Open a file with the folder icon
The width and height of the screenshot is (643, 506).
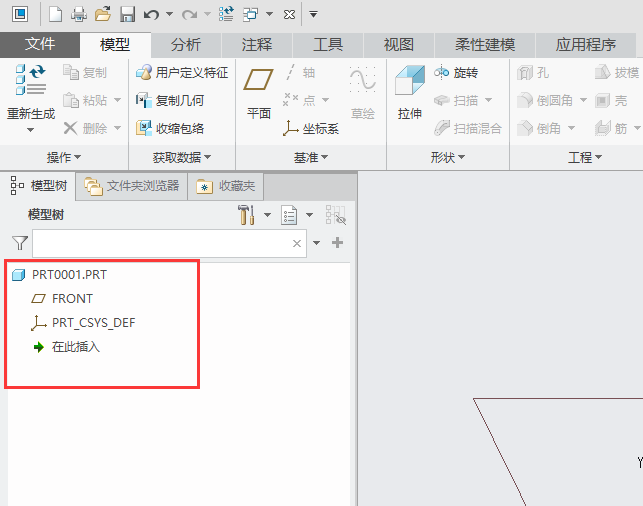pos(103,14)
